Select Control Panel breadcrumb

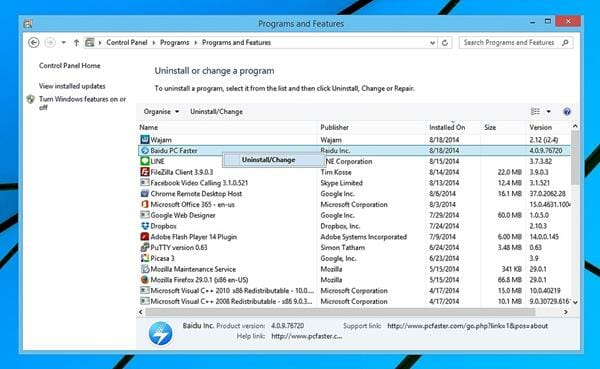coord(127,42)
